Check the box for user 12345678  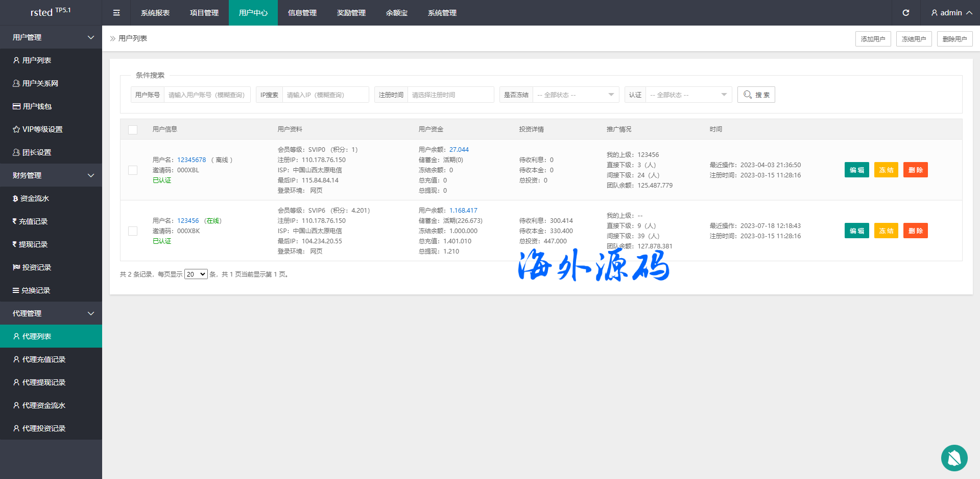tap(133, 170)
